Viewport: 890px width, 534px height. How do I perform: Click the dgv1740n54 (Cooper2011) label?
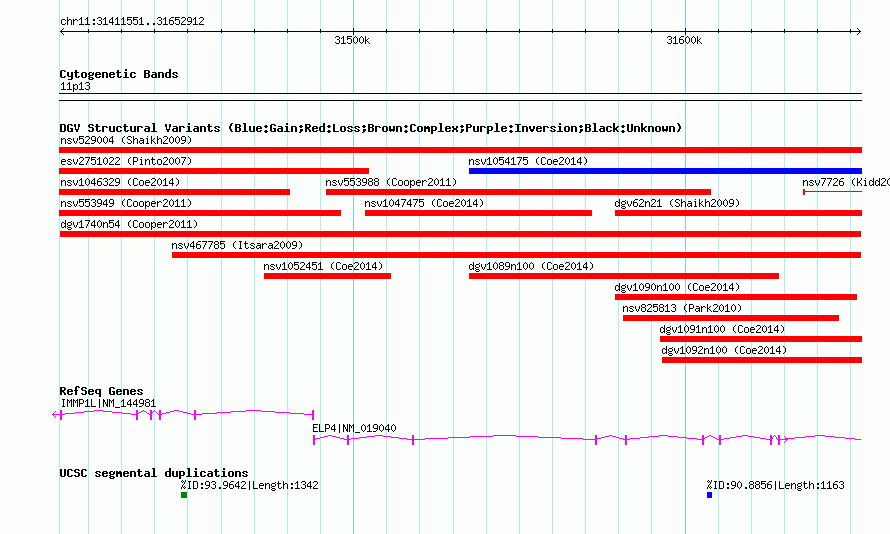pos(129,224)
